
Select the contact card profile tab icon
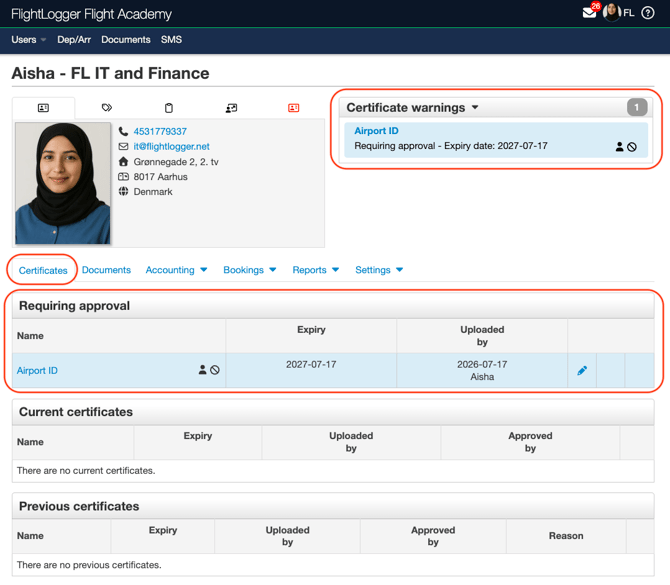pyautogui.click(x=44, y=108)
